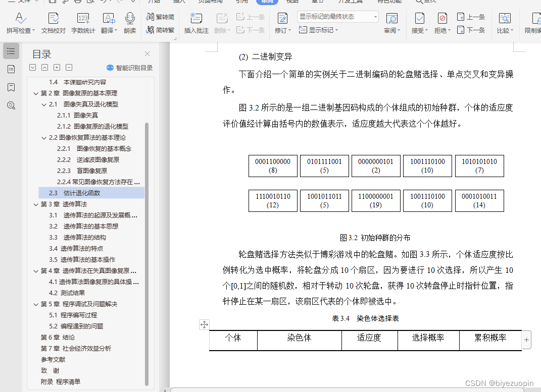
Task: Collapse the 2.2 图像恢复算法的基本理论 node
Action: (x=44, y=138)
